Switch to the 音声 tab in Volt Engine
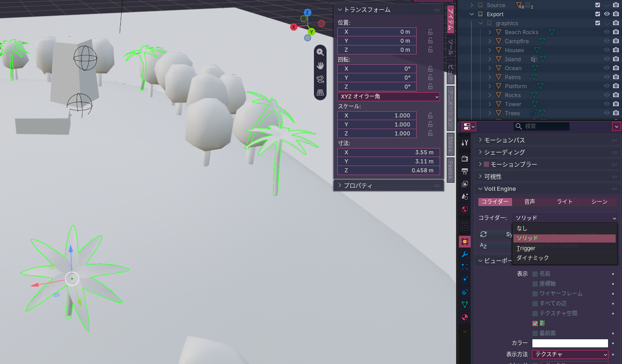This screenshot has height=364, width=622. tap(530, 202)
